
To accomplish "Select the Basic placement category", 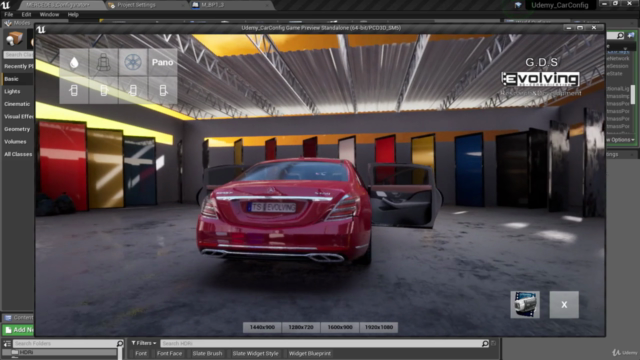I will tap(18, 79).
